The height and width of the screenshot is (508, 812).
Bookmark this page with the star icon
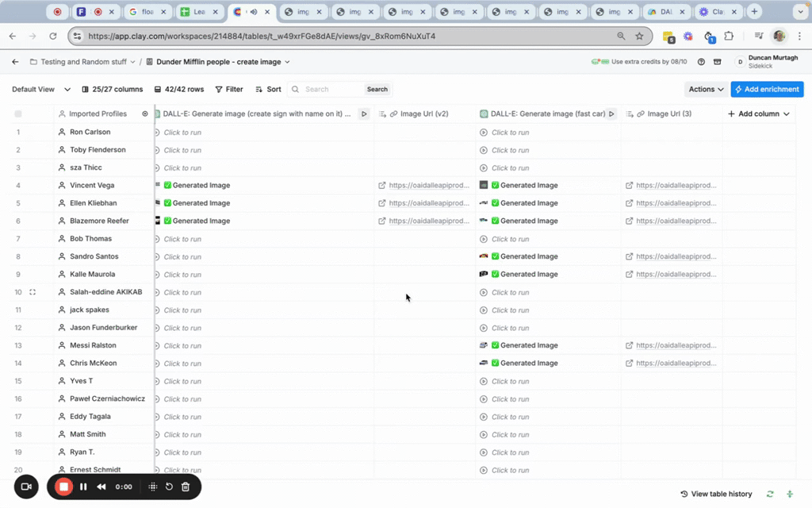(x=639, y=37)
